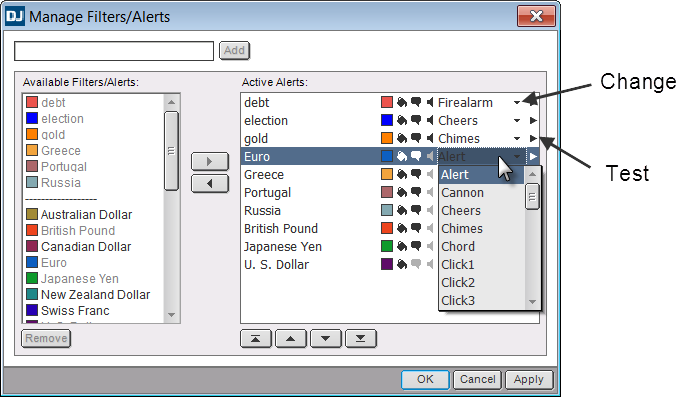Viewport: 677px width, 397px height.
Task: Test the election alert sound play arrow
Action: (x=533, y=121)
